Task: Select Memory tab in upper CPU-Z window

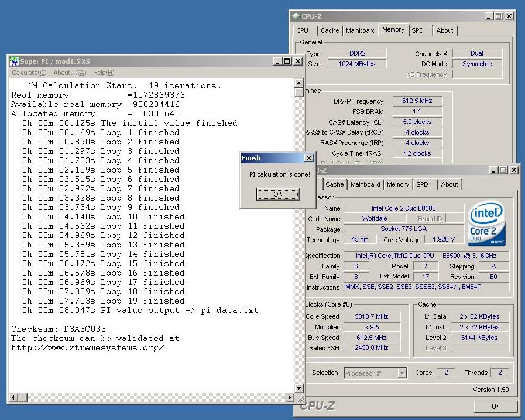Action: (393, 29)
